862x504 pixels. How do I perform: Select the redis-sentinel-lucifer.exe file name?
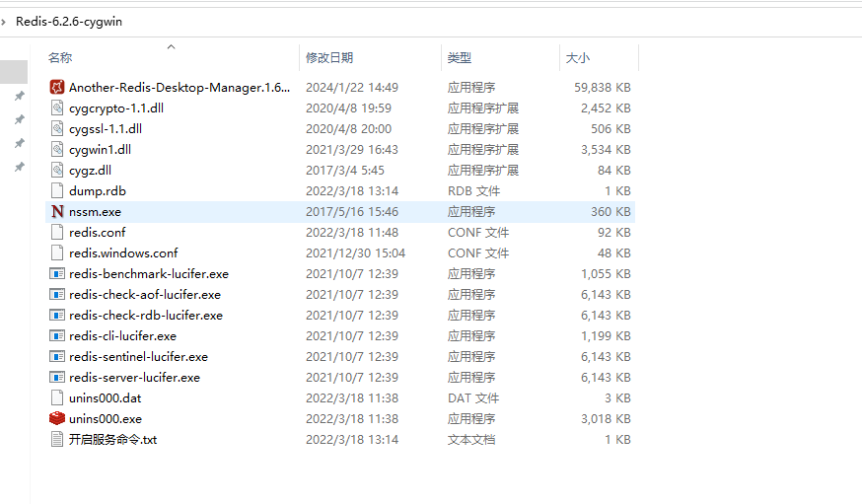[x=138, y=357]
